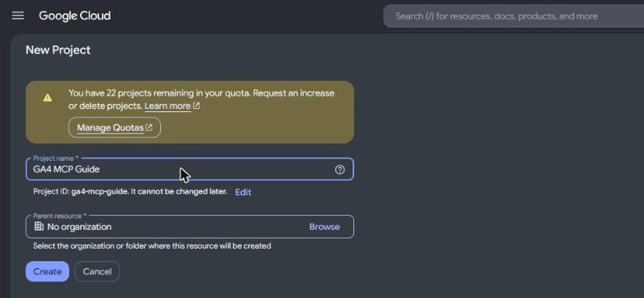Click the warning triangle icon in quota banner
Viewport: 644px width, 298px height.
[x=48, y=97]
